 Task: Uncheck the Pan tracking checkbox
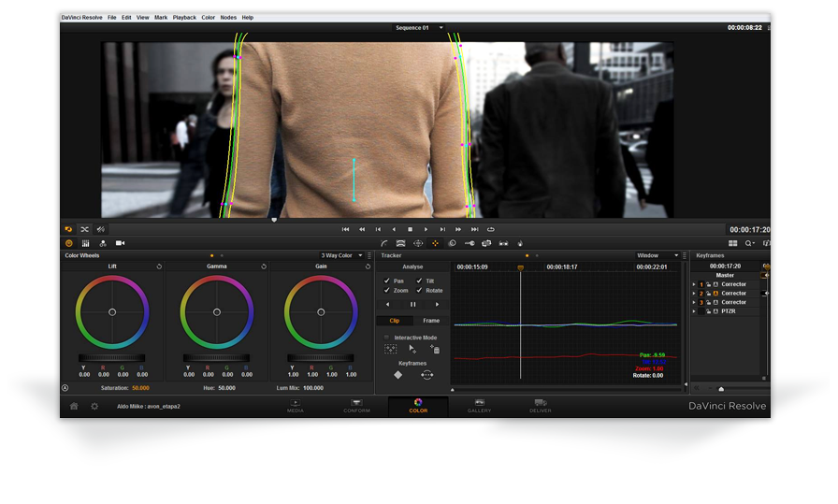pyautogui.click(x=387, y=281)
